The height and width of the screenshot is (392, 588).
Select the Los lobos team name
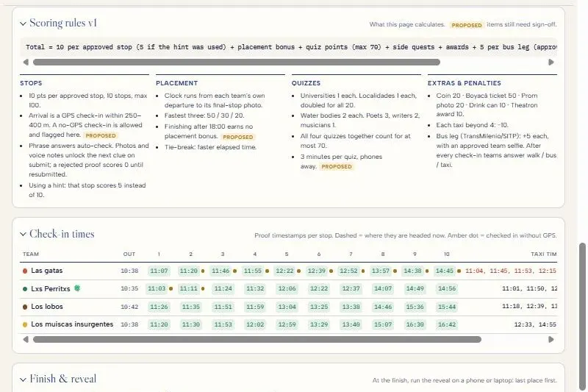tap(47, 307)
